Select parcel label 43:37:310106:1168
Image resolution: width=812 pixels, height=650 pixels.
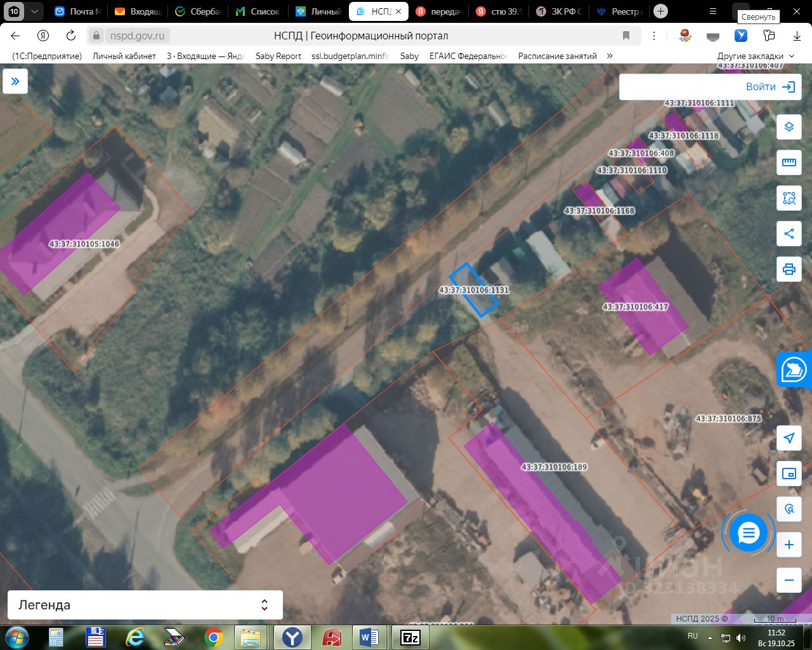pyautogui.click(x=599, y=211)
